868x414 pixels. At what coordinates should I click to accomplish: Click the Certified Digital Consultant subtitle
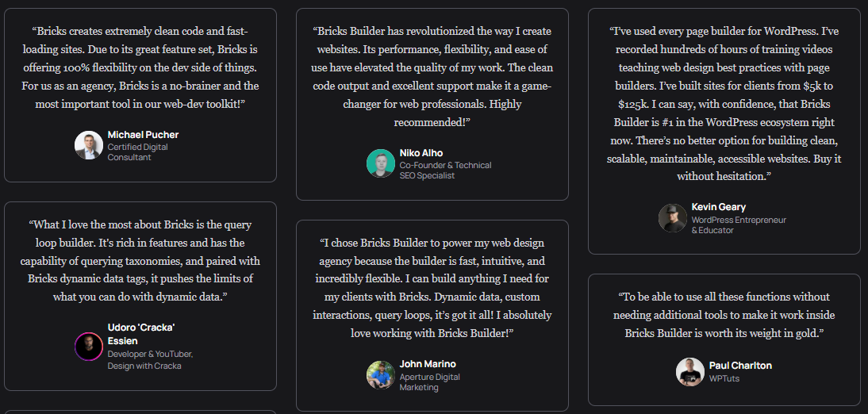click(x=137, y=152)
